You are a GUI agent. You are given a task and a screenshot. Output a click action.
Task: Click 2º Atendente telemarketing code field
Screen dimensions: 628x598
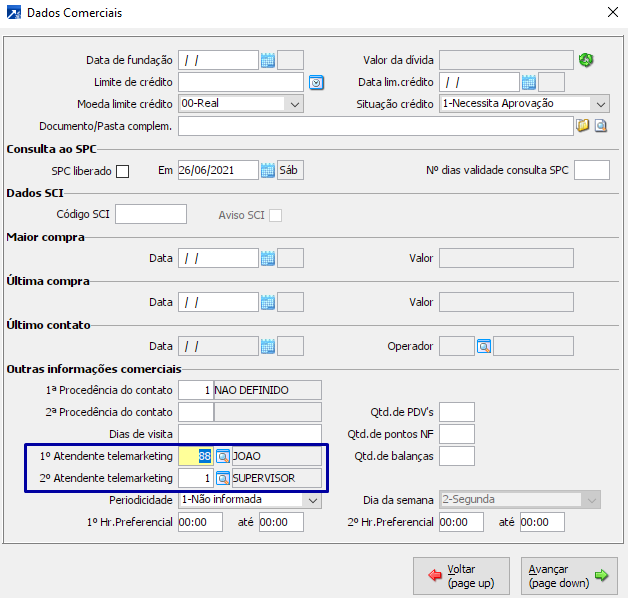(195, 479)
